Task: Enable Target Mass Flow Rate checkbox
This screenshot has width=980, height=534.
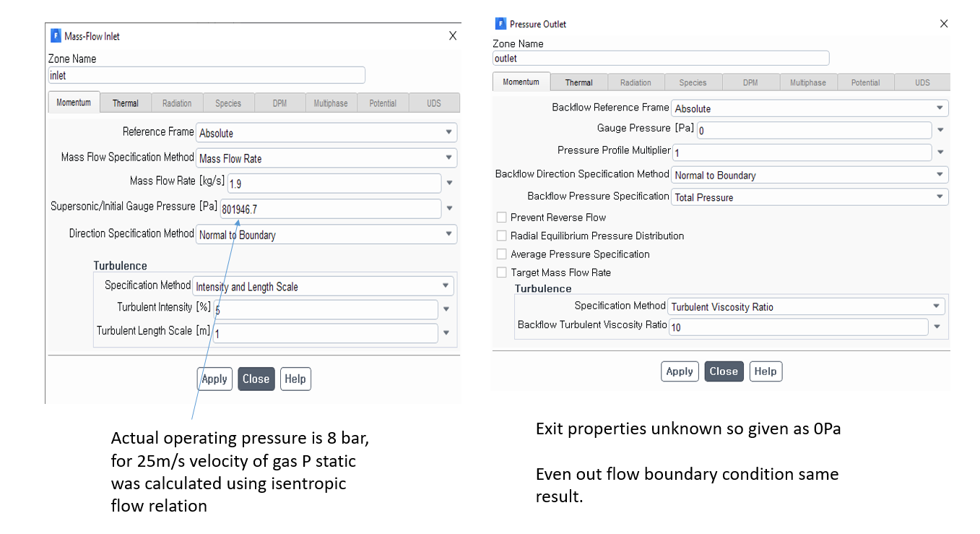Action: [502, 272]
